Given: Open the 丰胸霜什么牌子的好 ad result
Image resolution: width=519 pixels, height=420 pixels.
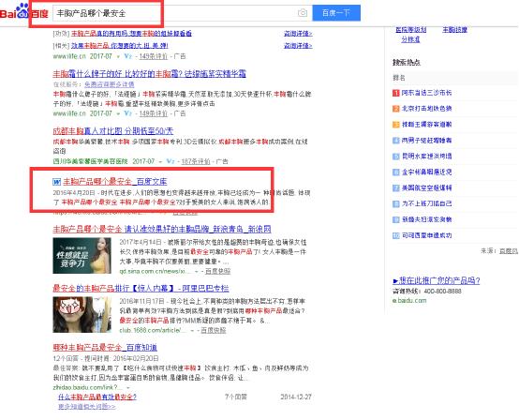Looking at the screenshot, I should click(149, 73).
